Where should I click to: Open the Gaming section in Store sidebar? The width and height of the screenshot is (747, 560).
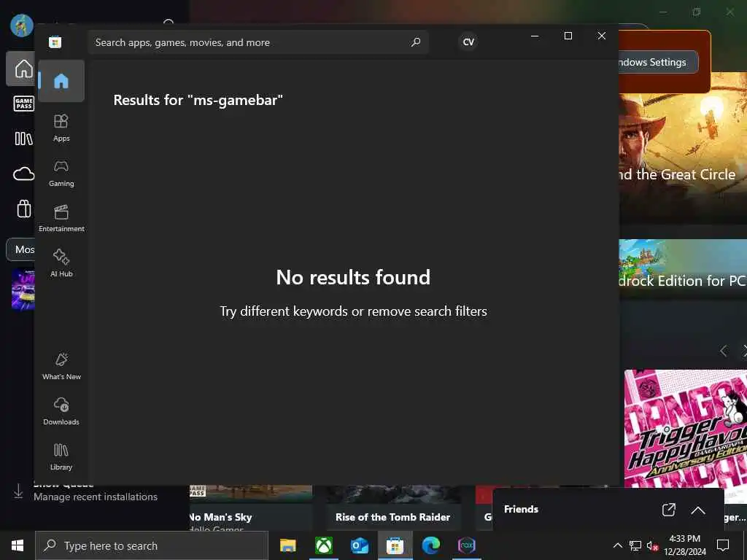coord(61,174)
